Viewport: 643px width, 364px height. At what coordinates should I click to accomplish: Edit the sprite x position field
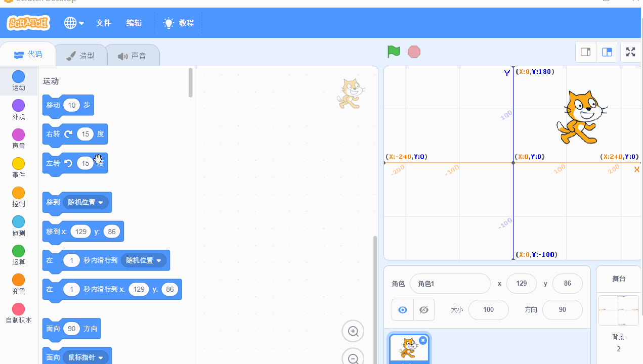pos(522,284)
